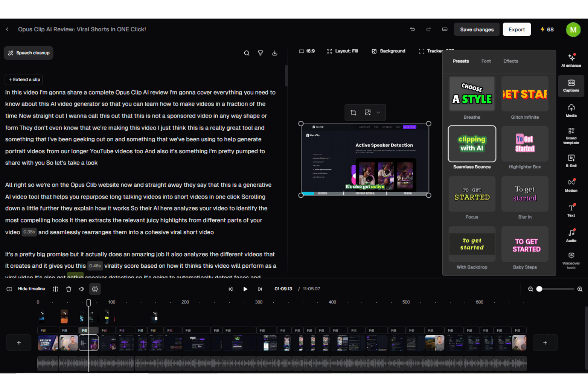Click Extend a clip button
The image size is (588, 392).
point(24,80)
